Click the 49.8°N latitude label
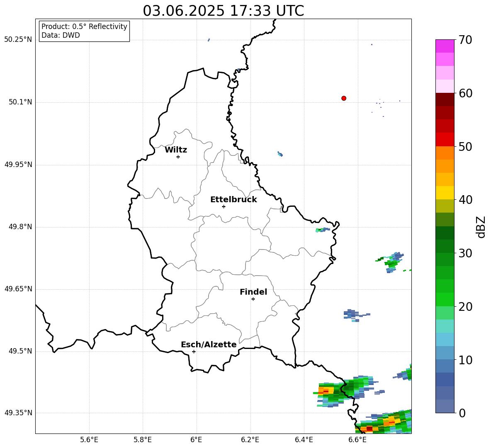Viewport: 491px width, 448px height. tap(20, 227)
